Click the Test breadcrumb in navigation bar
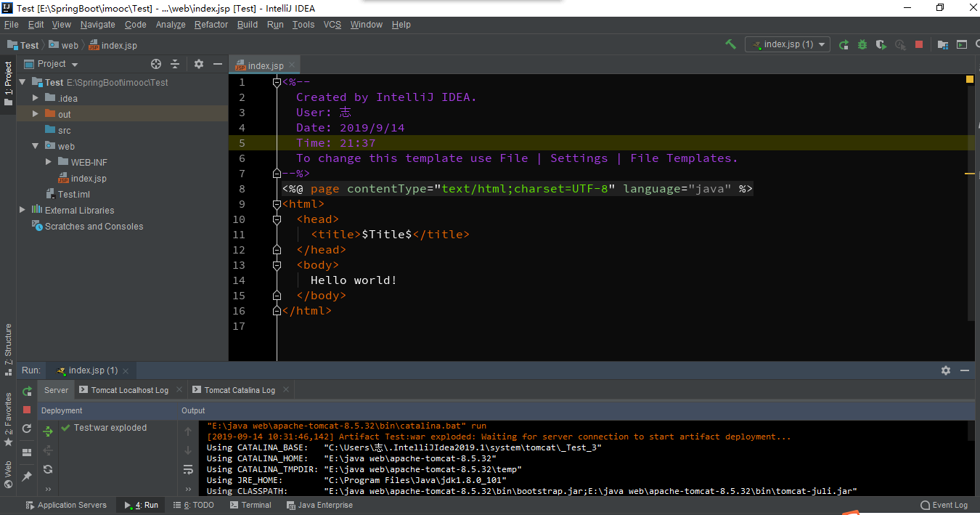Screen dimensions: 980x515 (23, 45)
